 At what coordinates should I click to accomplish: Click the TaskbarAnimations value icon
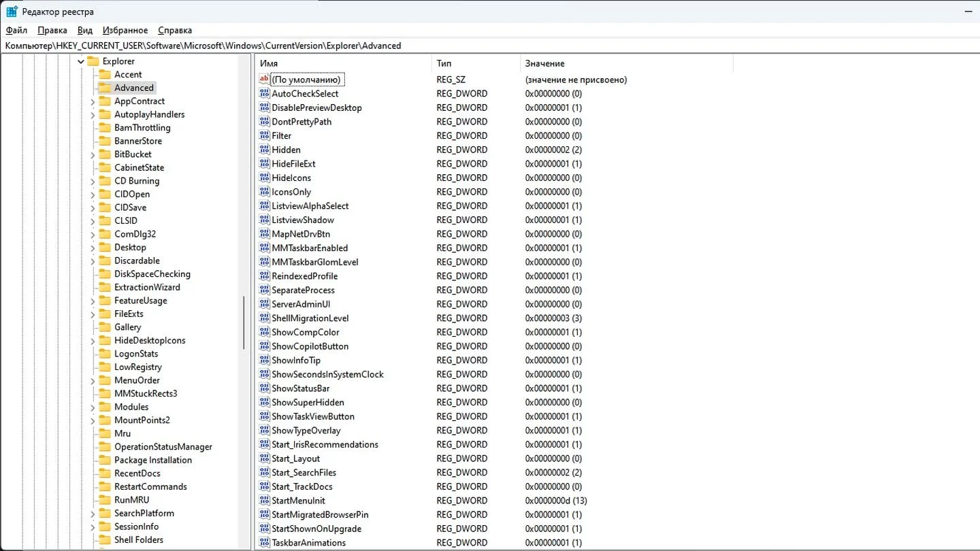point(265,543)
